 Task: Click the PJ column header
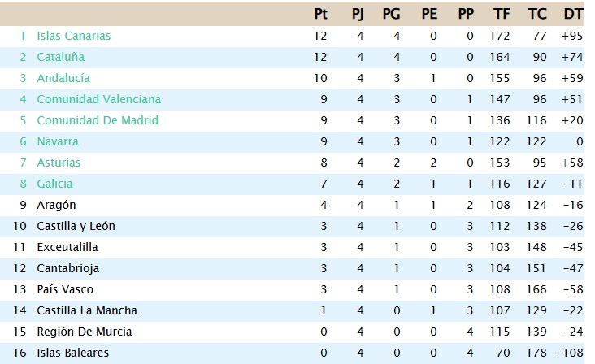pos(358,14)
